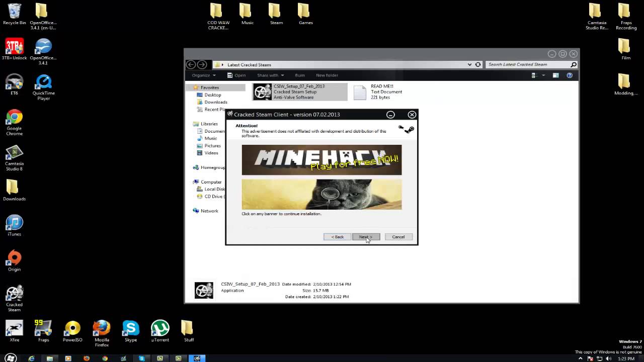Select the Skype desktop shortcut

coord(131,331)
